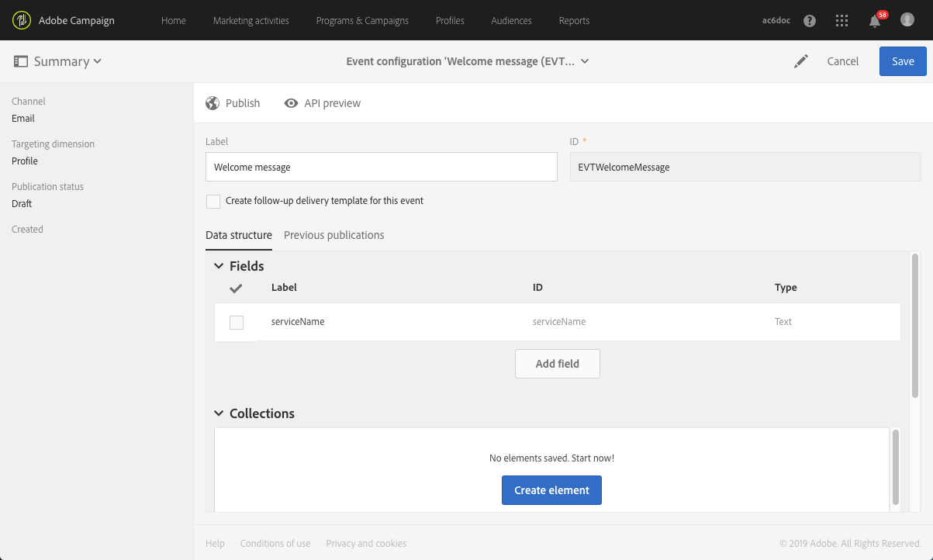Enable the follow-up delivery template checkbox
The width and height of the screenshot is (933, 560).
(x=213, y=202)
